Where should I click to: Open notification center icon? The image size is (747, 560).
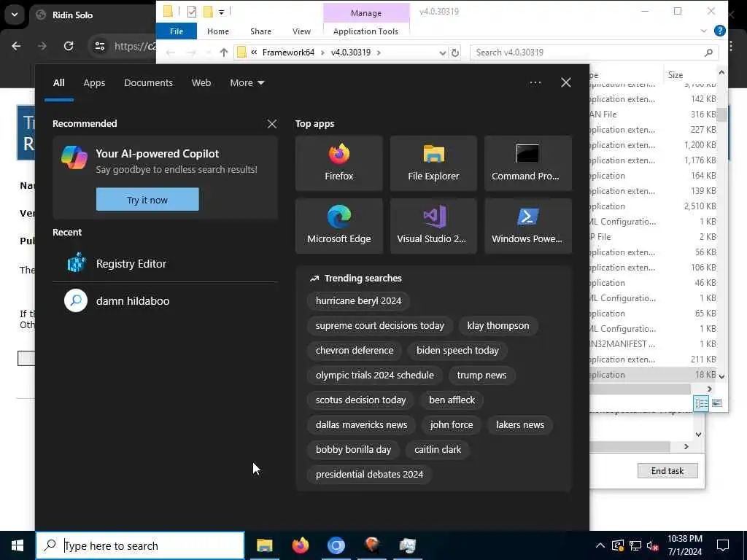click(723, 545)
